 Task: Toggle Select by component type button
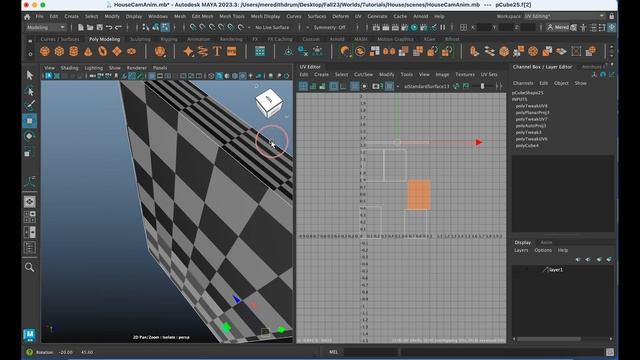165,27
